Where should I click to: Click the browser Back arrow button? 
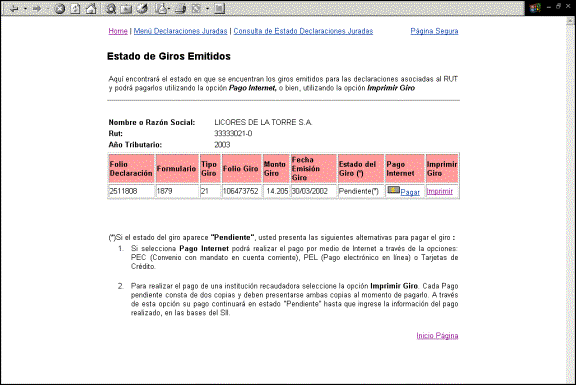click(x=14, y=8)
